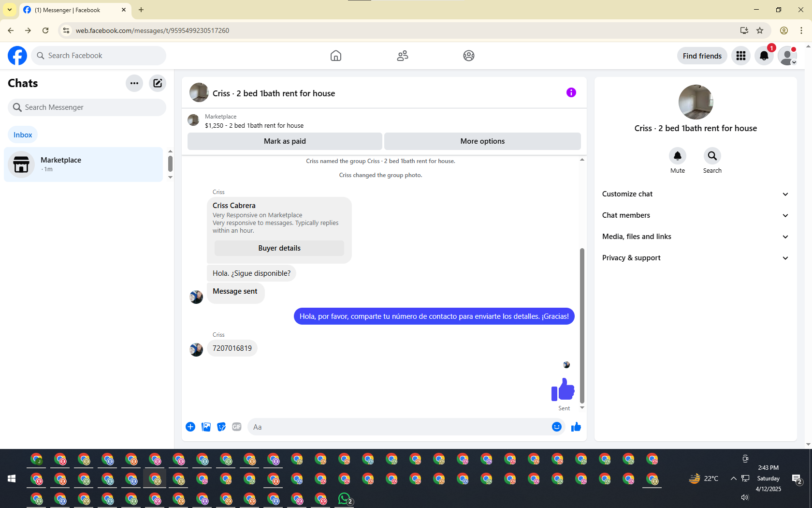The width and height of the screenshot is (812, 508).
Task: Click the Facebook logo
Action: click(x=17, y=56)
